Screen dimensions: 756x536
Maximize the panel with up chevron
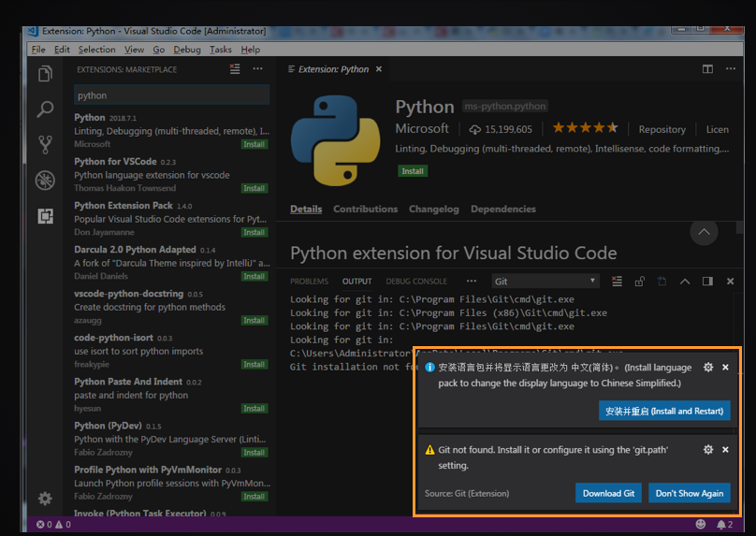685,281
